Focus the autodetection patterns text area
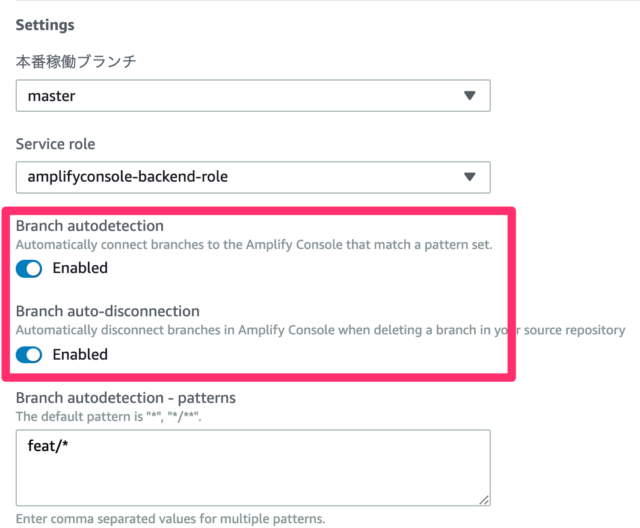Viewport: 640px width, 528px height. pyautogui.click(x=253, y=468)
